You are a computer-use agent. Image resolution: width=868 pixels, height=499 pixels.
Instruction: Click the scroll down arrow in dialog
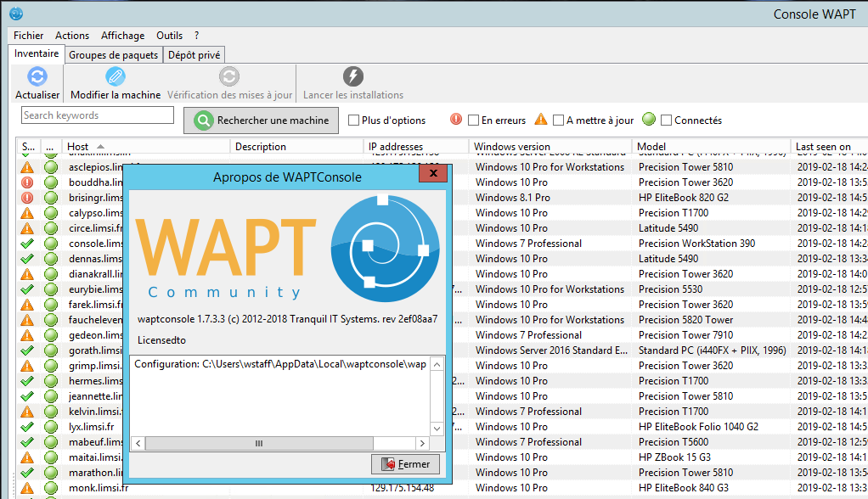[x=437, y=429]
